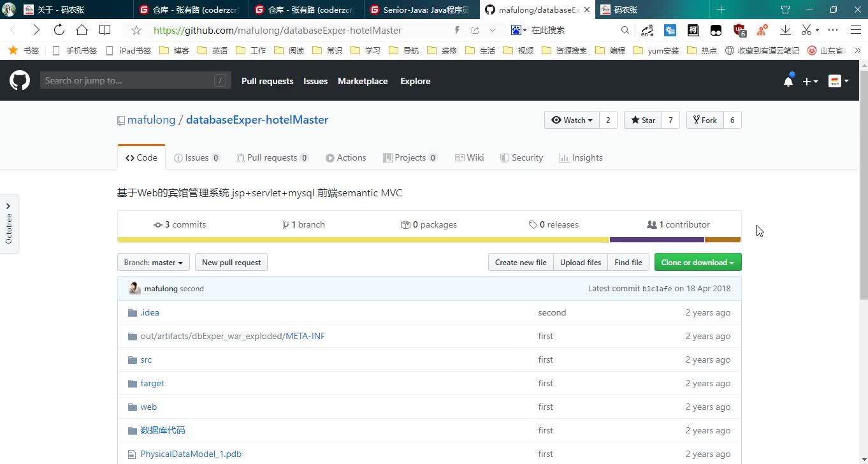Viewport: 868px width, 464px height.
Task: Open the Baidu search engine dropdown
Action: [x=517, y=30]
